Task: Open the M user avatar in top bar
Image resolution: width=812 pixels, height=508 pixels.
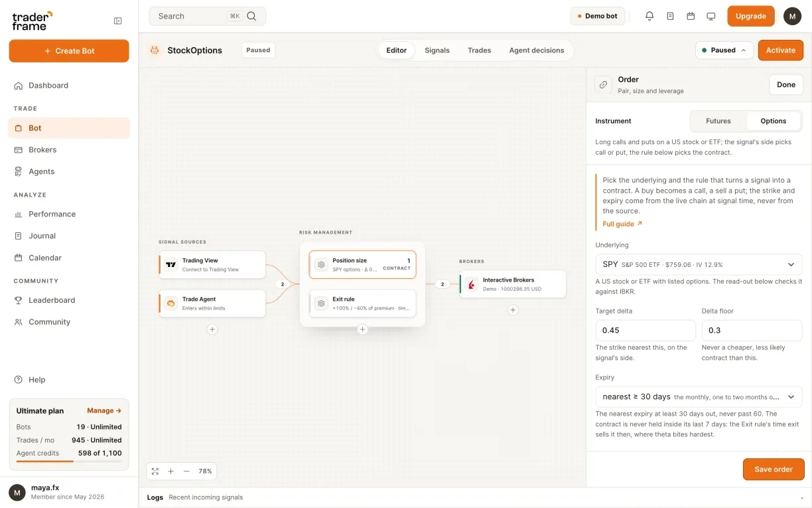Action: point(792,16)
